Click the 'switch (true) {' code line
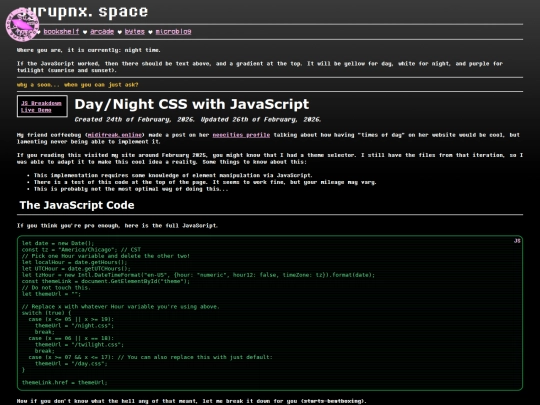This screenshot has height=405, width=540. click(x=46, y=313)
